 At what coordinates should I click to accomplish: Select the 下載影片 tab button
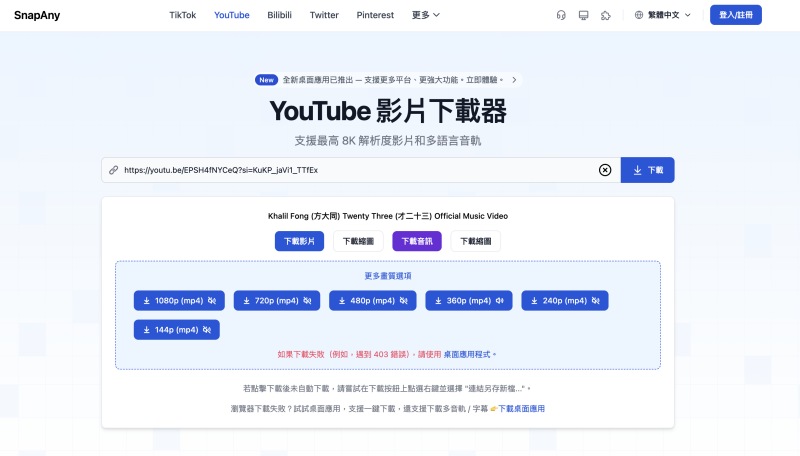[299, 241]
